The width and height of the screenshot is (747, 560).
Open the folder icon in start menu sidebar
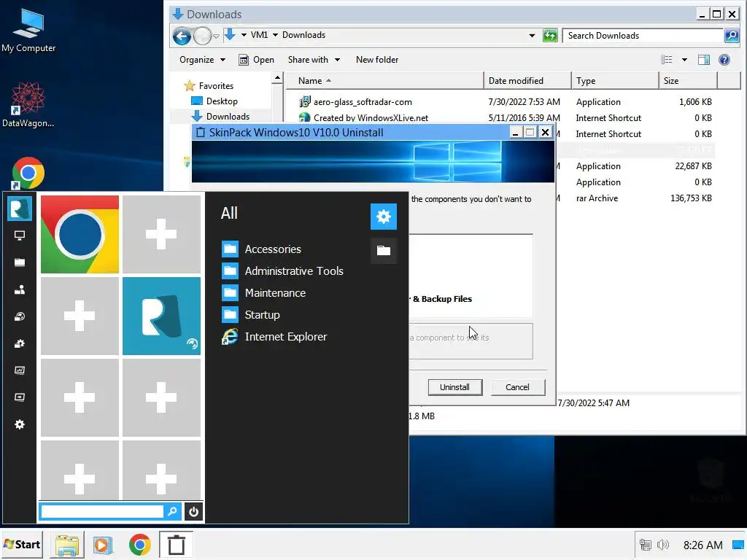pyautogui.click(x=20, y=262)
